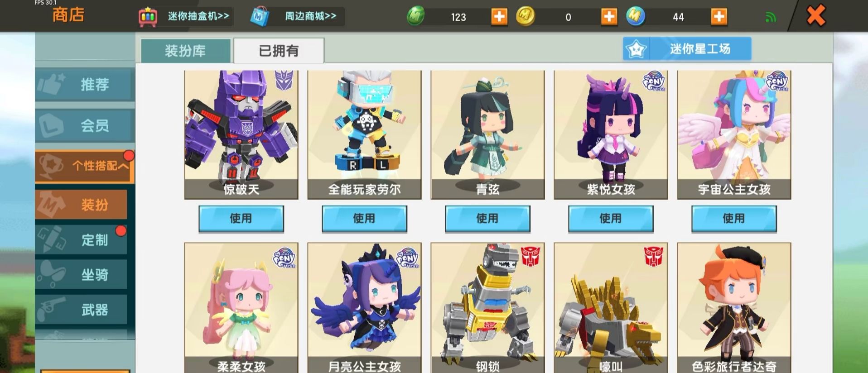The height and width of the screenshot is (373, 868).
Task: Add green mini beans with plus icon
Action: pyautogui.click(x=499, y=17)
